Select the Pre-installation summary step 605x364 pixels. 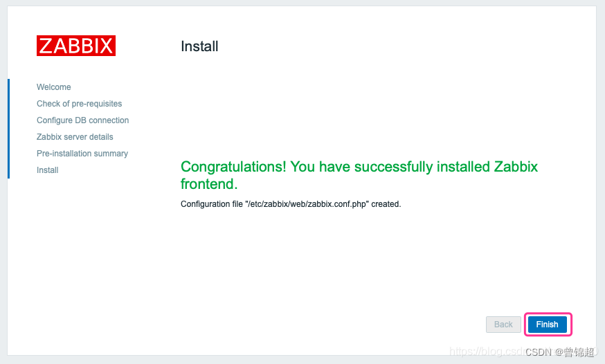[x=82, y=154]
